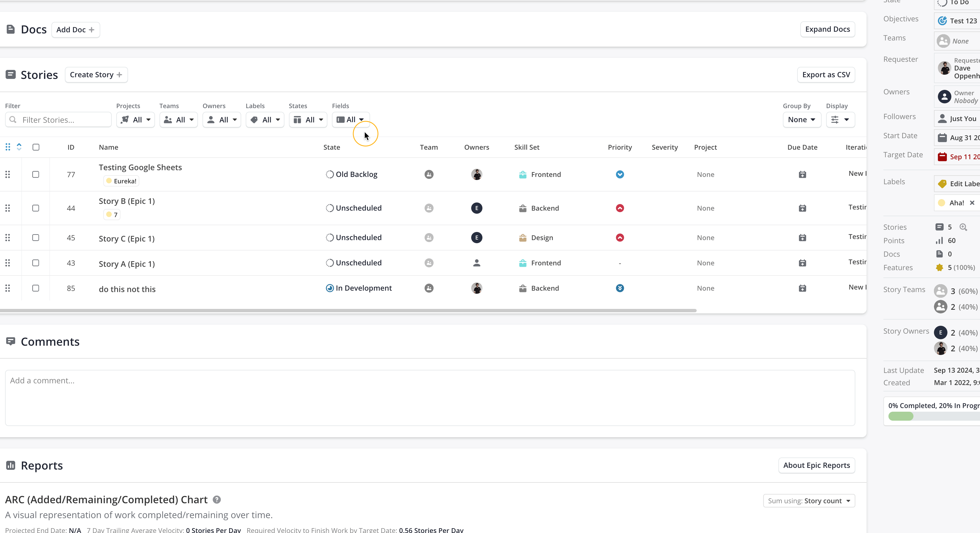Open the States filter dropdown

[x=308, y=120]
